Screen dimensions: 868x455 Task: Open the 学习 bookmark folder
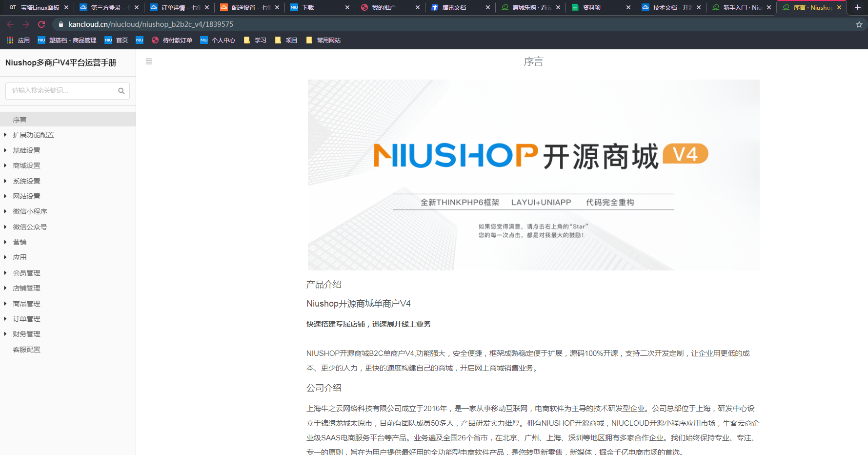(x=255, y=40)
